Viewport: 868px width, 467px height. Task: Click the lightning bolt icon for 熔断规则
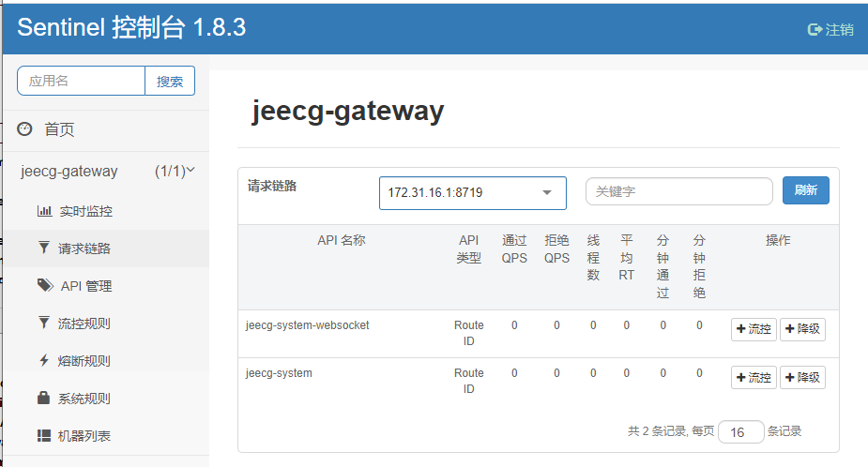click(x=44, y=361)
